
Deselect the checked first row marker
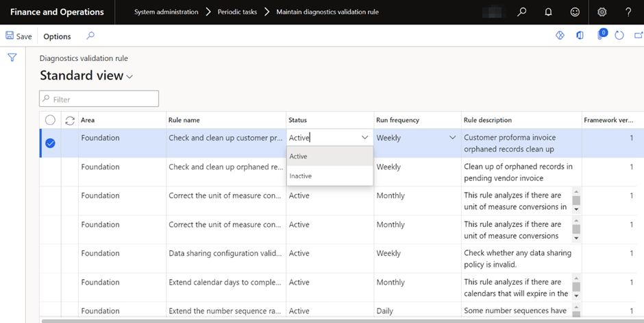(x=50, y=143)
